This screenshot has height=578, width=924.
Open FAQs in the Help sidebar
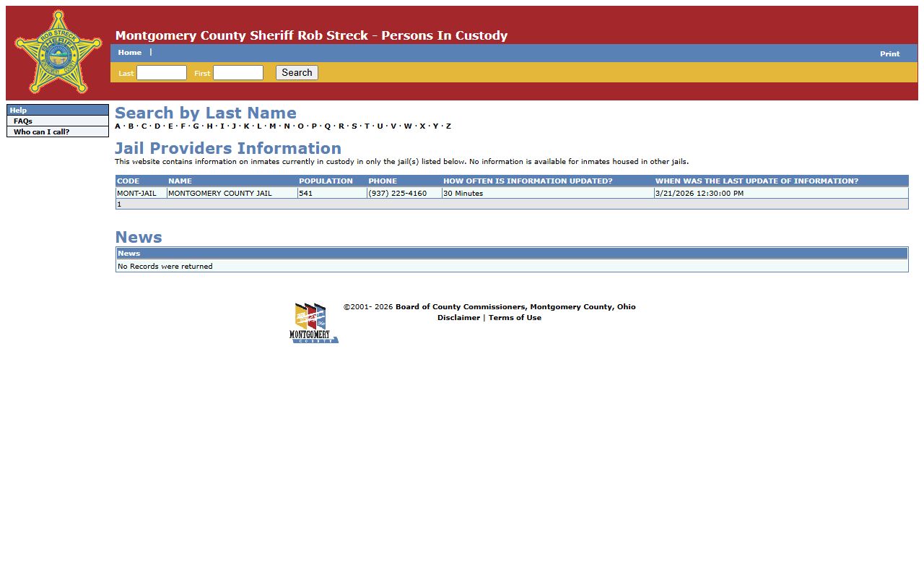point(23,121)
